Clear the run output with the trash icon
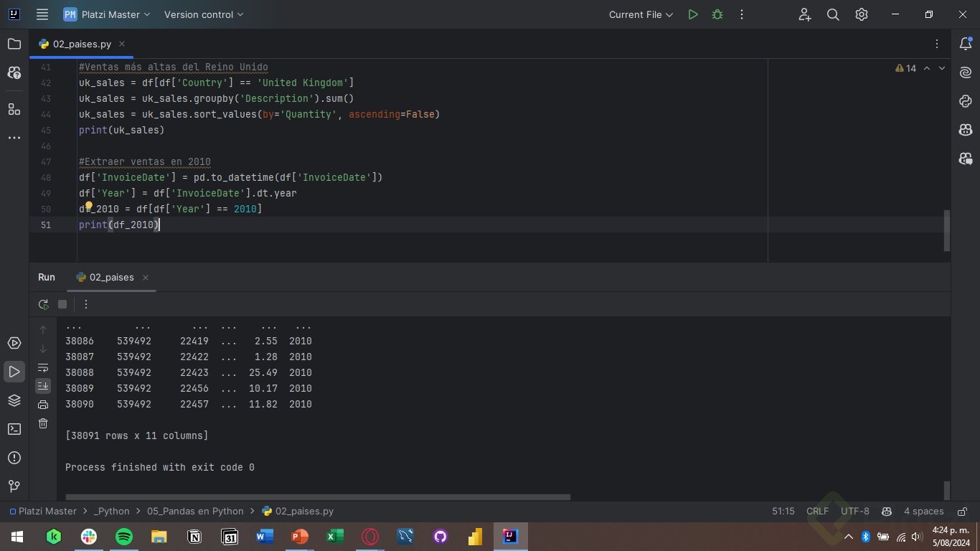Screen dimensions: 980x551 [x=43, y=423]
